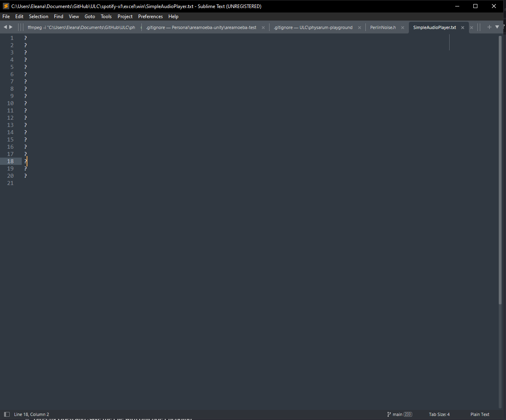This screenshot has height=420, width=506.
Task: Open the tab list dropdown arrow
Action: pos(497,27)
